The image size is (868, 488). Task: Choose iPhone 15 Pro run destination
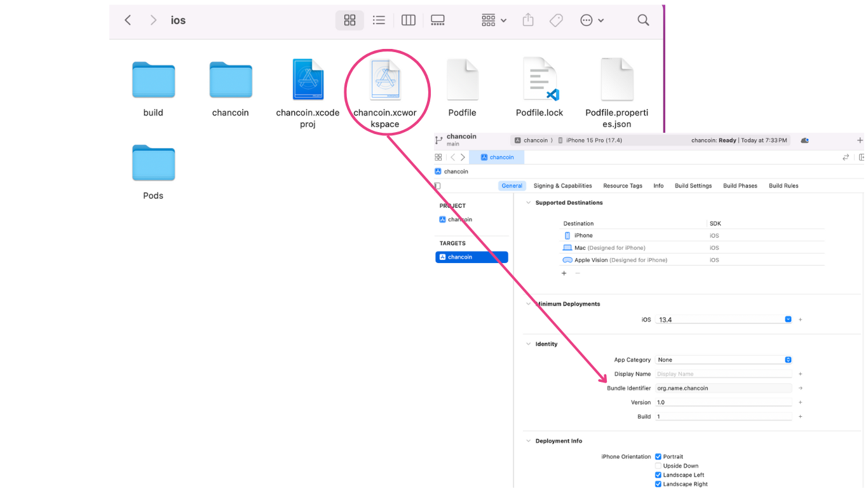[x=590, y=140]
